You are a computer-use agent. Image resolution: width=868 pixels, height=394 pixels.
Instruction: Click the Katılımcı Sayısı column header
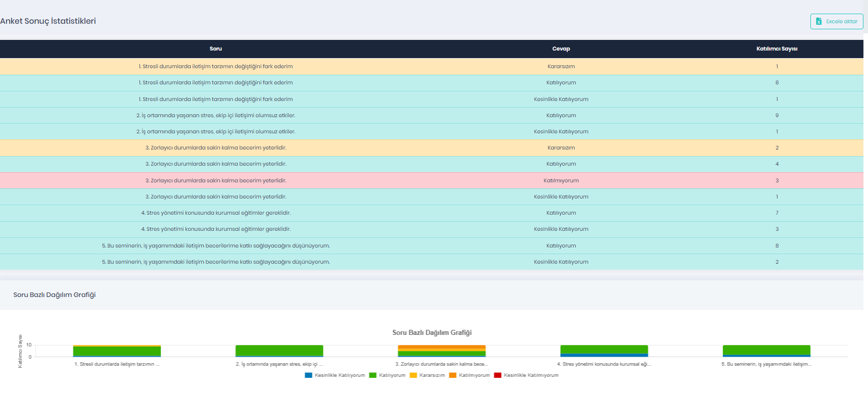click(x=776, y=49)
